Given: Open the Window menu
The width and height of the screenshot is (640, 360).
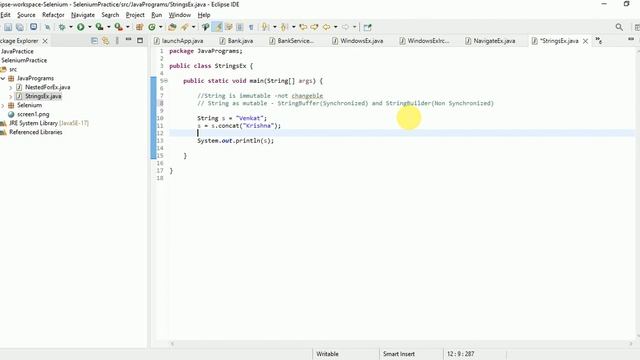Looking at the screenshot, I should click(x=180, y=15).
